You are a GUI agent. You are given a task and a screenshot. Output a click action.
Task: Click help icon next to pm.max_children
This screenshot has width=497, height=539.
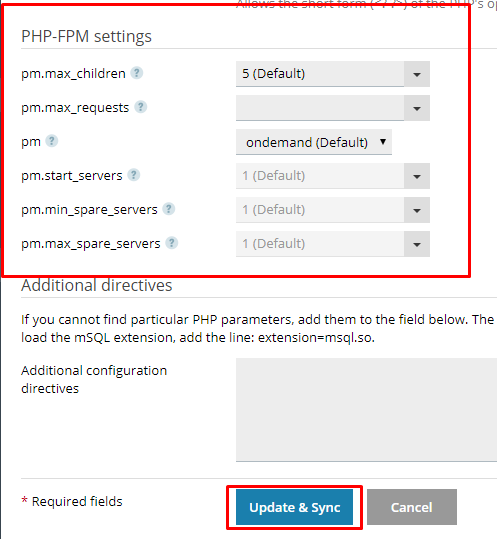136,73
